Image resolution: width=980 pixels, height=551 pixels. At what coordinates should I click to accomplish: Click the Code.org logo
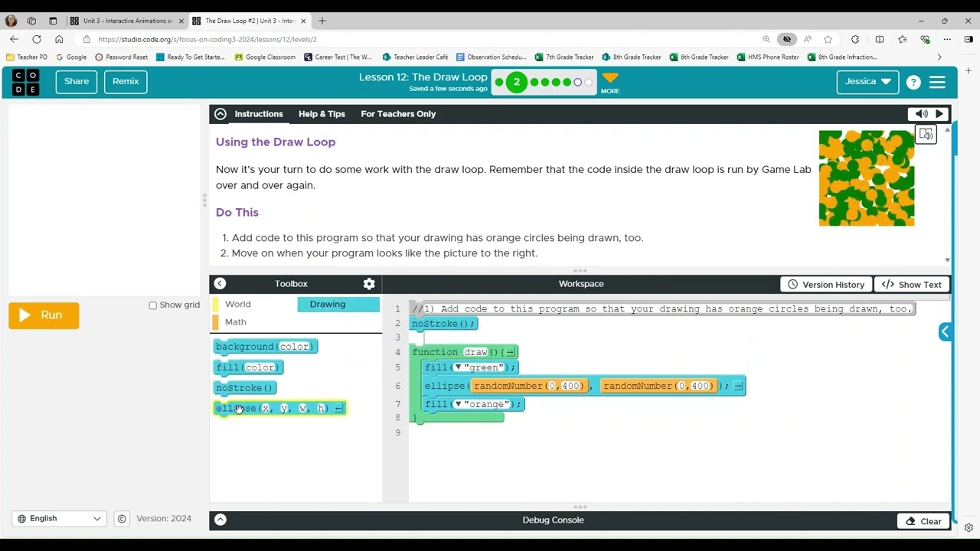tap(26, 82)
